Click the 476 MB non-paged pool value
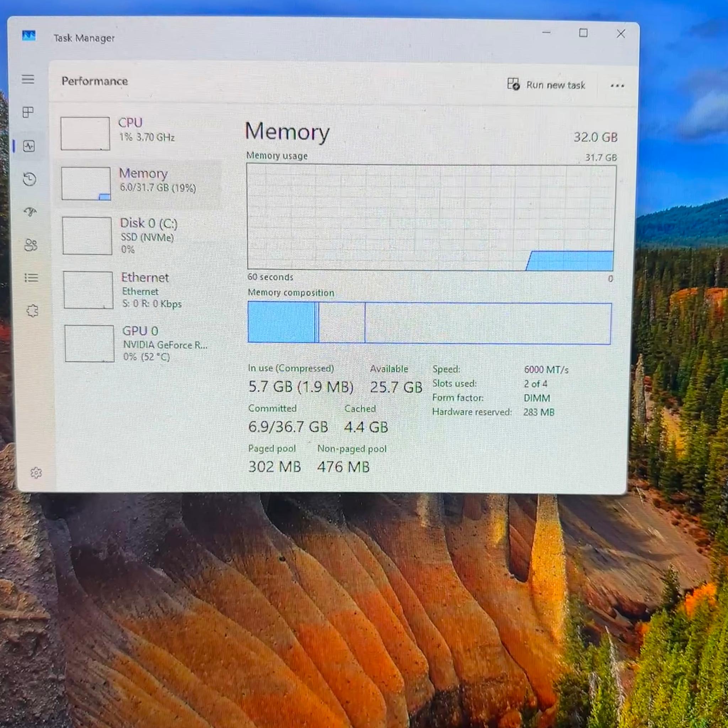 tap(343, 467)
